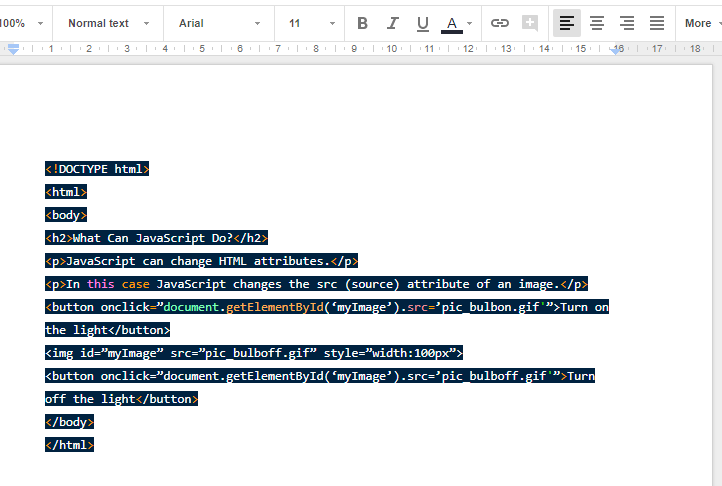
Task: Open the zoom percentage dropdown
Action: tap(21, 23)
